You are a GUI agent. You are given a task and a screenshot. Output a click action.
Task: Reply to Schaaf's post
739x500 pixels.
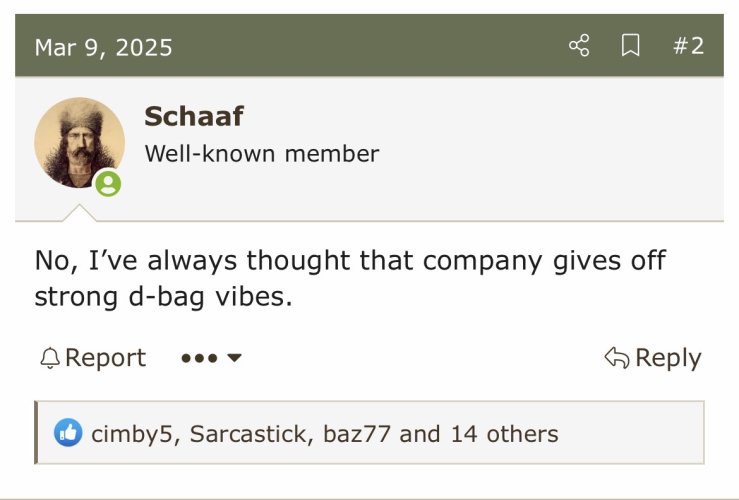point(653,358)
